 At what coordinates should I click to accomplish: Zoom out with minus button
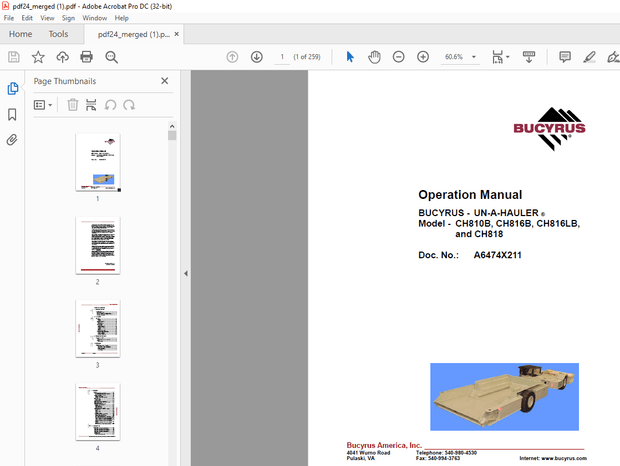399,57
